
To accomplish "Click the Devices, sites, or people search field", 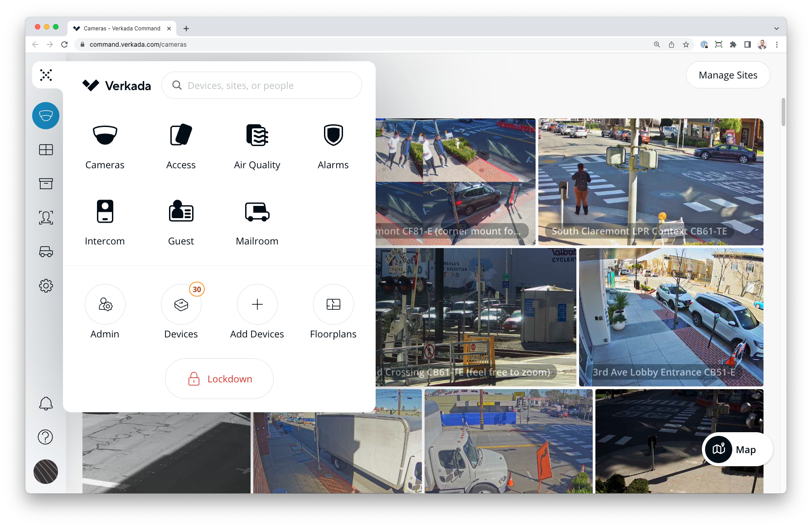I will coord(262,85).
